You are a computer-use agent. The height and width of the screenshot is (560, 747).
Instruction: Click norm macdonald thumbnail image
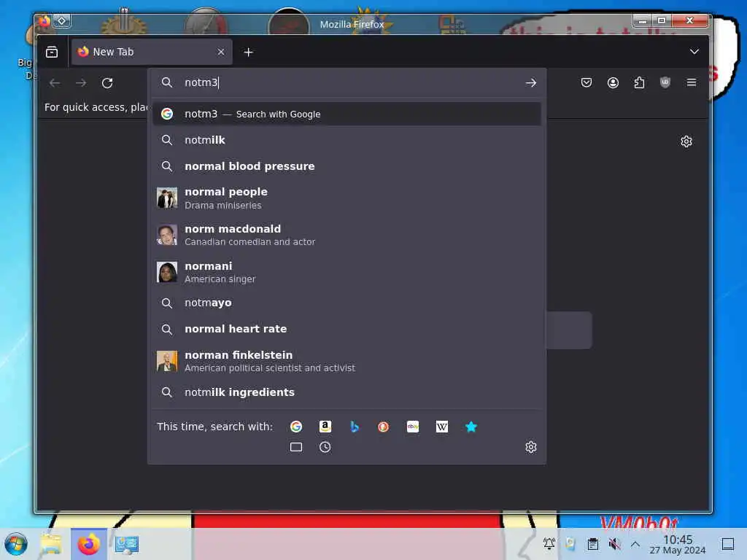(167, 235)
